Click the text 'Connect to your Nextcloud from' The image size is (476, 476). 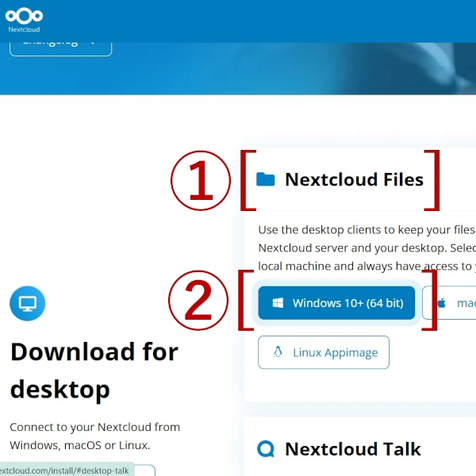(94, 427)
